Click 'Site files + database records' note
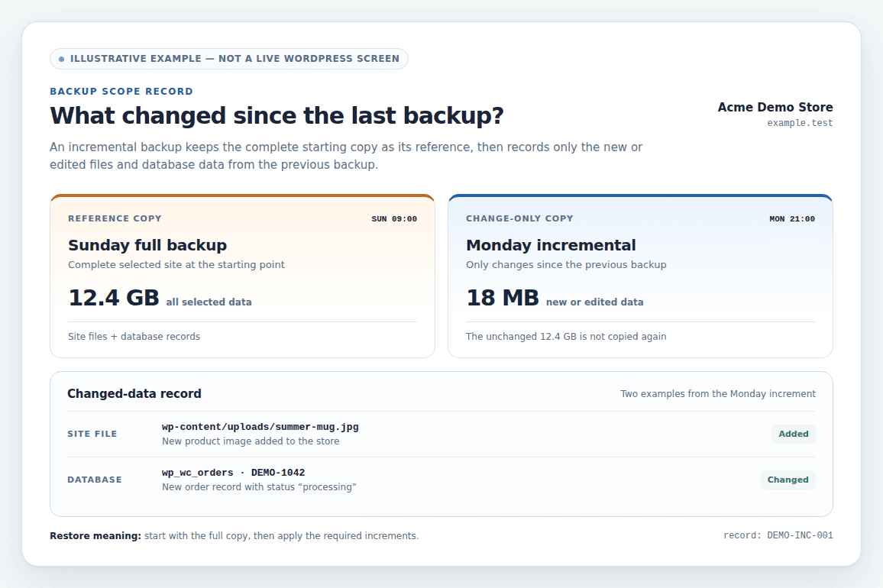This screenshot has width=883, height=588. coord(134,336)
